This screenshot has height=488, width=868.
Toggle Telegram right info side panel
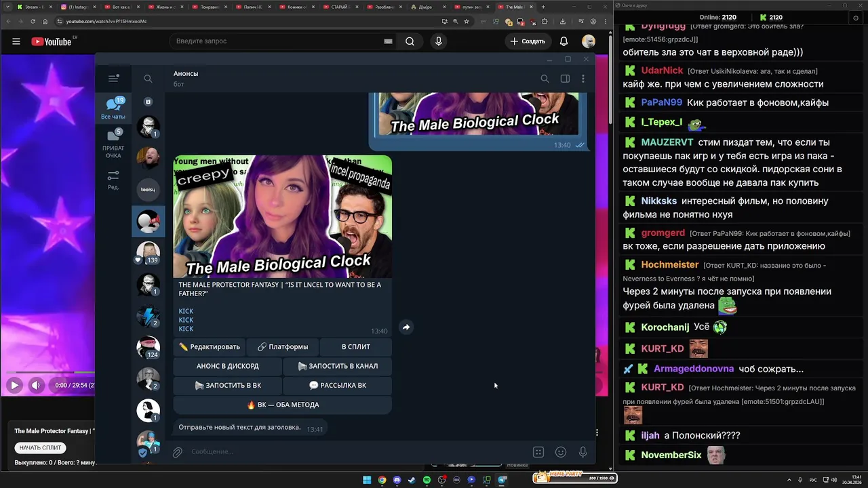point(565,79)
